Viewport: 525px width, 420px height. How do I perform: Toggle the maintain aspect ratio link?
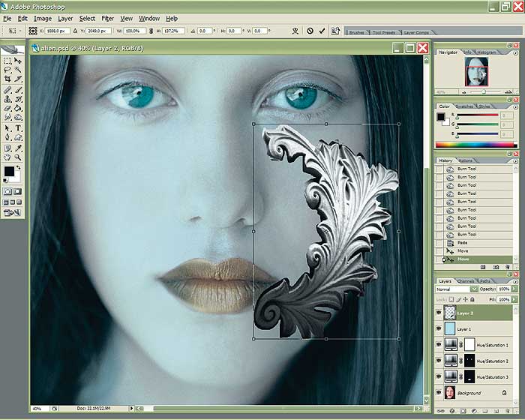pyautogui.click(x=151, y=31)
